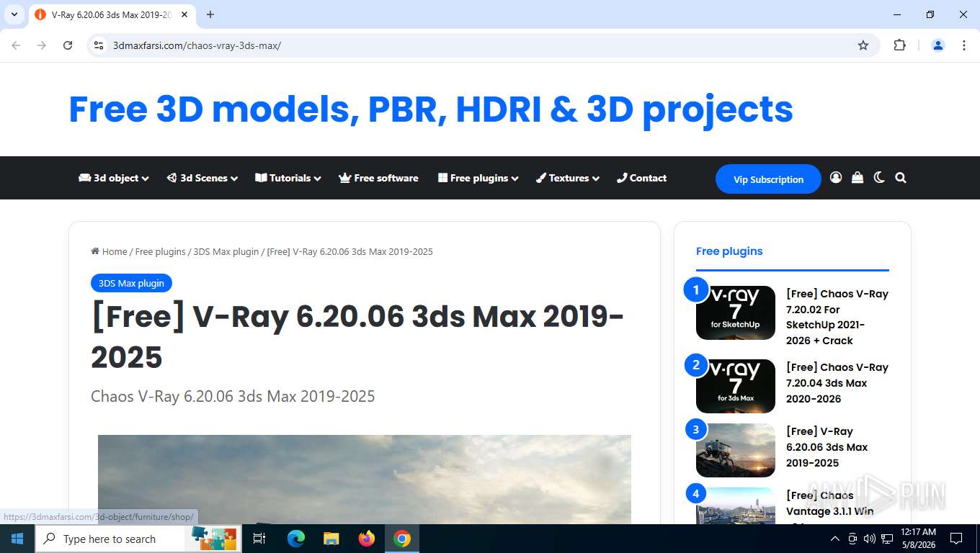Open 3DS Max plugin breadcrumb link
980x553 pixels.
226,251
